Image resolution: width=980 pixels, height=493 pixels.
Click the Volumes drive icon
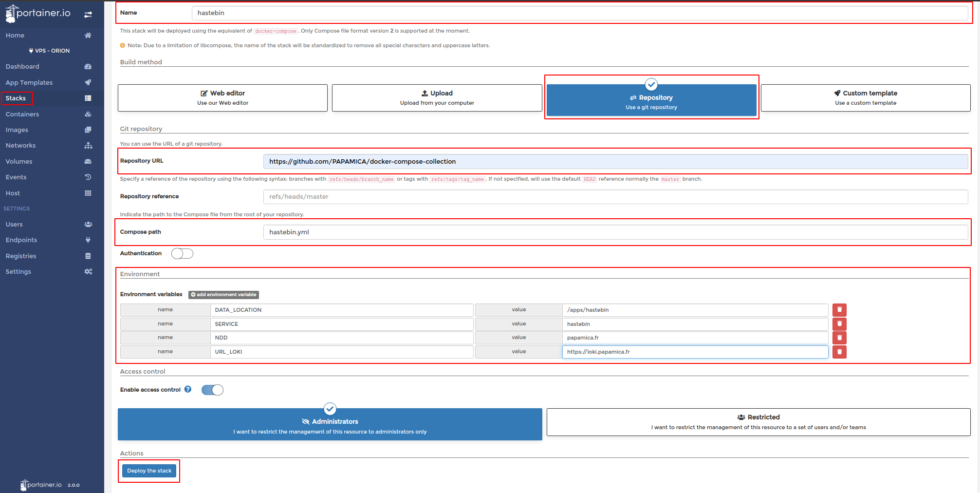pos(88,161)
